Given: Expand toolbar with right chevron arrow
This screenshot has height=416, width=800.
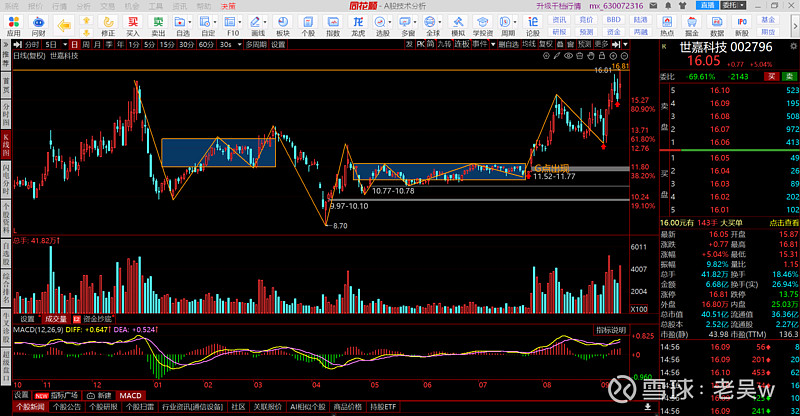Looking at the screenshot, I should 794,26.
